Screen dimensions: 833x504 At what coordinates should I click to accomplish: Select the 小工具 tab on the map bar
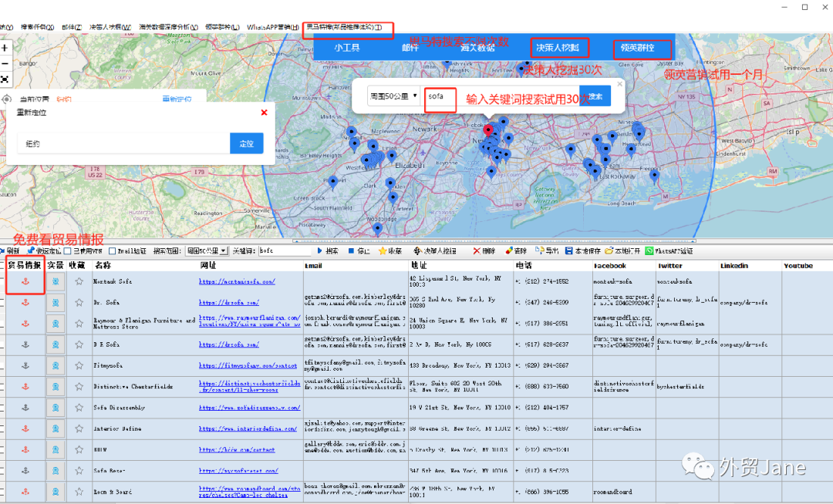347,48
